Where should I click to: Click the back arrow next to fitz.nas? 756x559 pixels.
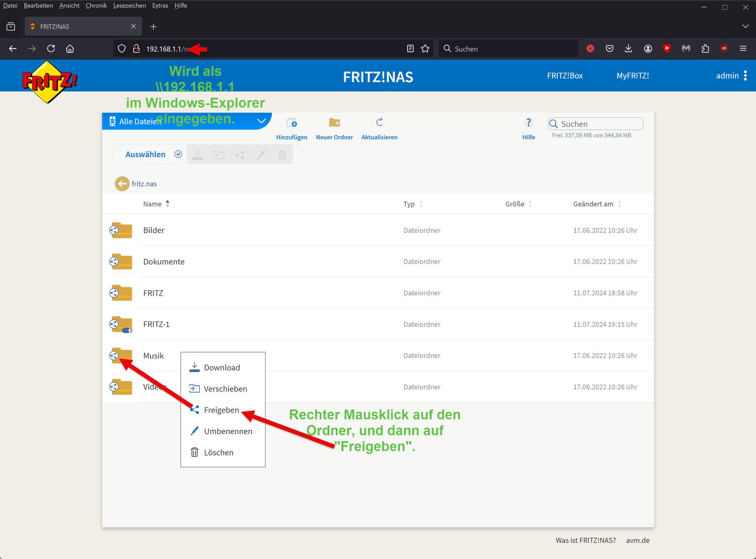tap(122, 184)
